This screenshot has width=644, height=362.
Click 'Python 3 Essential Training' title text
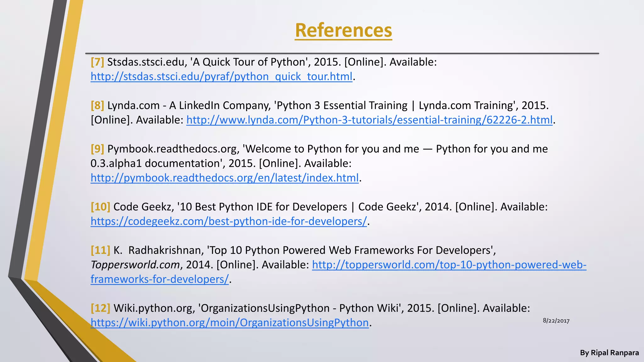pos(342,105)
